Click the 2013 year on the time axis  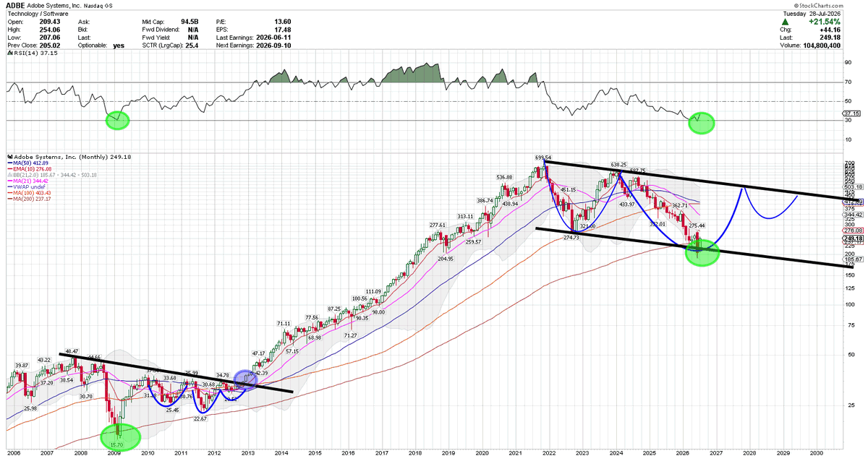[x=247, y=452]
